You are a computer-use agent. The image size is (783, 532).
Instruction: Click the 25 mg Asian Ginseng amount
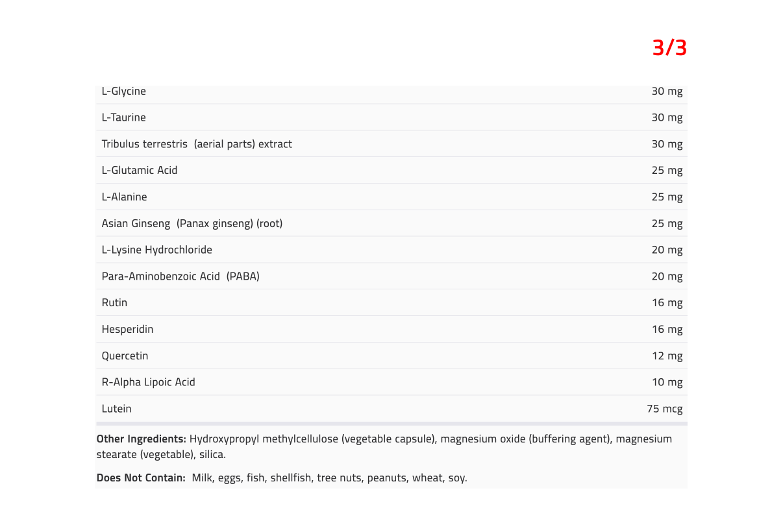coord(667,223)
